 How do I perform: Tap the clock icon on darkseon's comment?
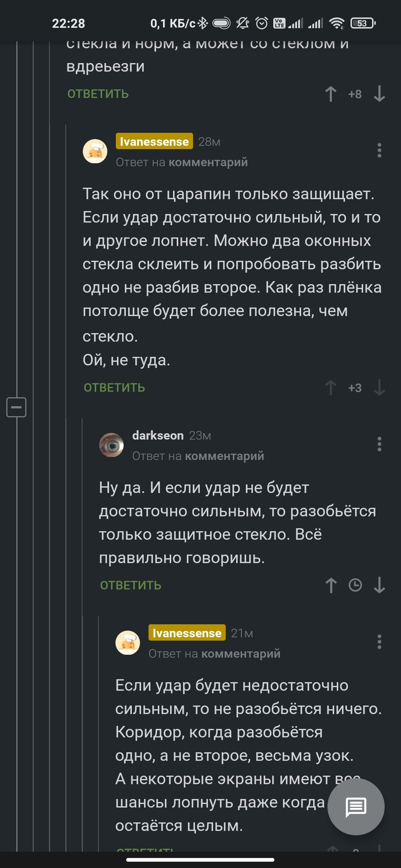(355, 585)
